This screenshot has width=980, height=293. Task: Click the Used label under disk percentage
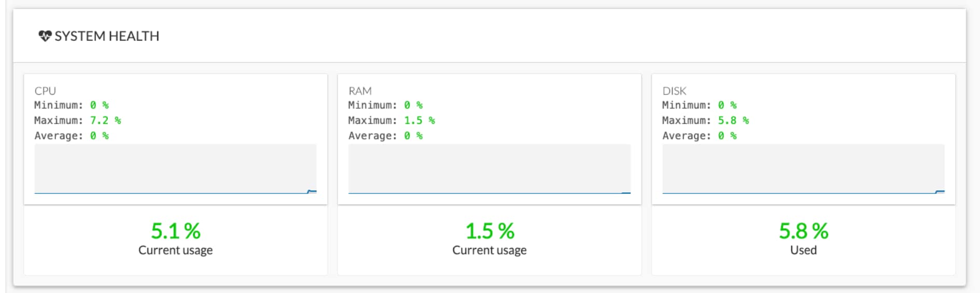point(803,250)
